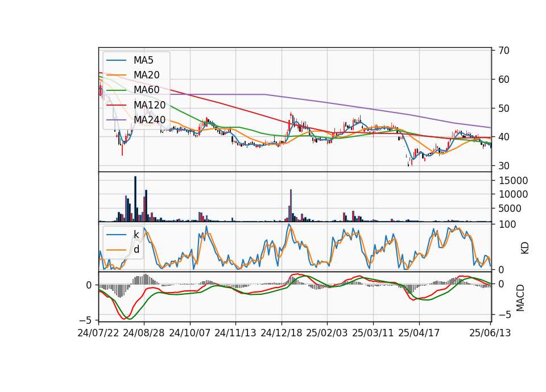Click the MA120 legend label
The height and width of the screenshot is (392, 546).
(150, 105)
